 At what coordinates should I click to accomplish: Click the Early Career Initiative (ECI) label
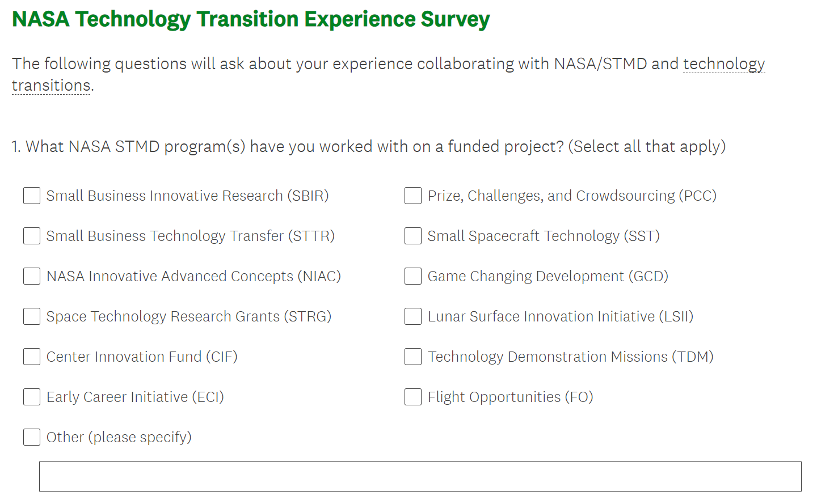[x=135, y=397]
